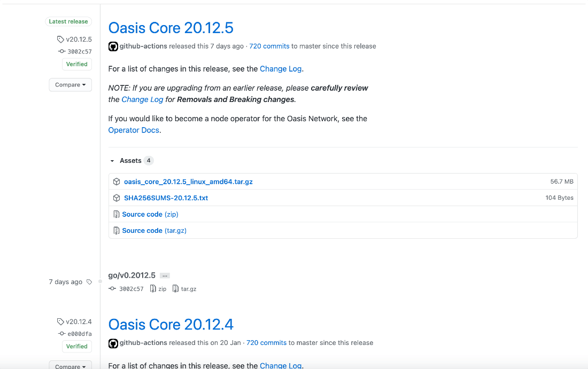Open 720 commits link for release 20.12.4
The image size is (588, 369).
[x=266, y=343]
